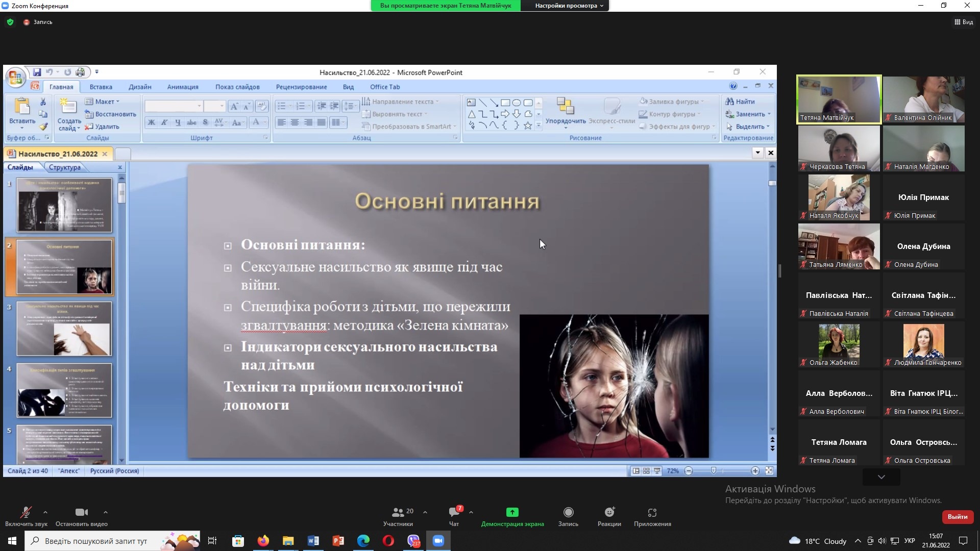Toggle Stop Video (Остановить видео)
This screenshot has height=551, width=980.
tap(81, 513)
